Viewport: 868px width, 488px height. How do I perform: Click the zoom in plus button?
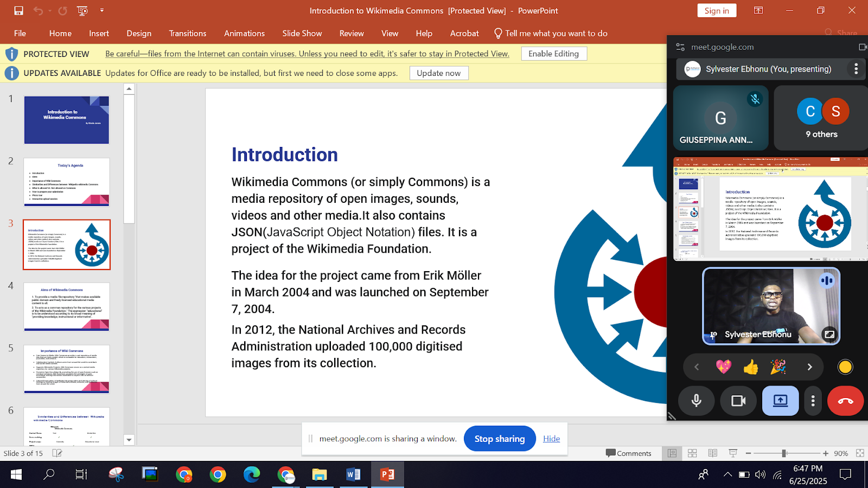coord(826,453)
